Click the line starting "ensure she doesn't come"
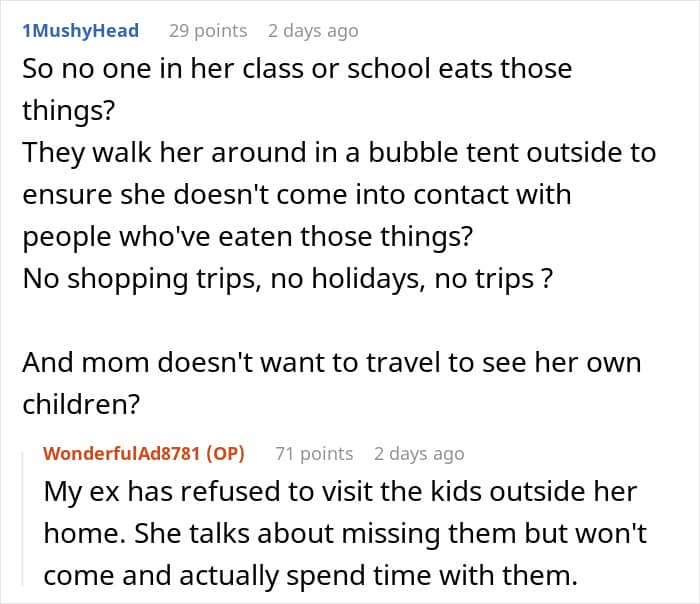The width and height of the screenshot is (700, 604). [x=296, y=195]
